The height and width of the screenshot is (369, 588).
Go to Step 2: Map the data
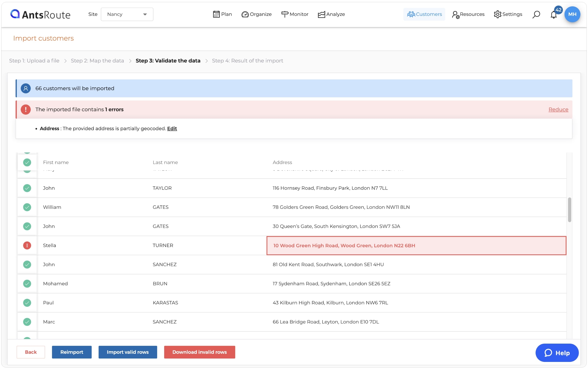click(97, 60)
